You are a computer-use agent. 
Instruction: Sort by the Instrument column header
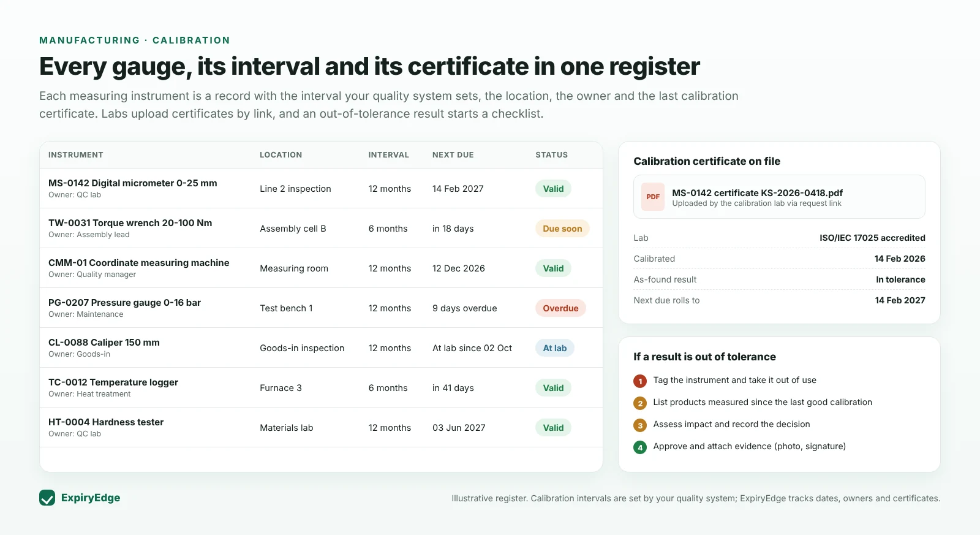(x=76, y=155)
